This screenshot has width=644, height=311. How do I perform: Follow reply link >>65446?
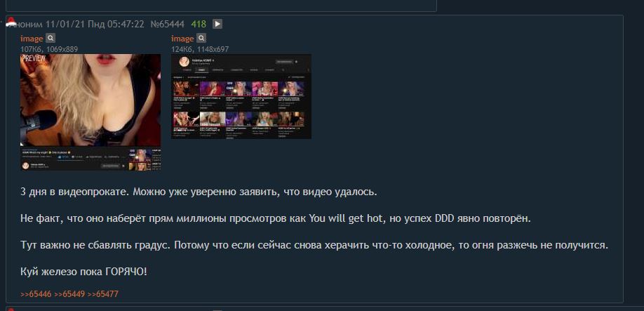36,294
